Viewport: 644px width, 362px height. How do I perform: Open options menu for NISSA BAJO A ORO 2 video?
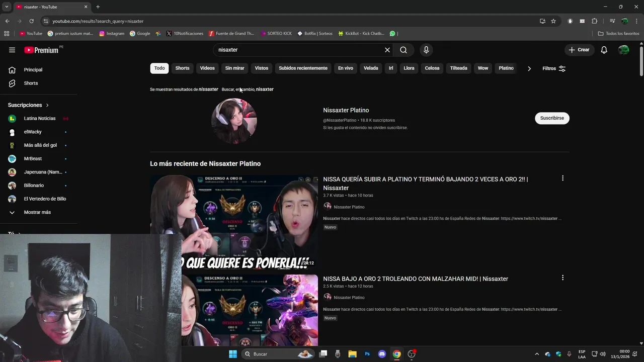562,278
